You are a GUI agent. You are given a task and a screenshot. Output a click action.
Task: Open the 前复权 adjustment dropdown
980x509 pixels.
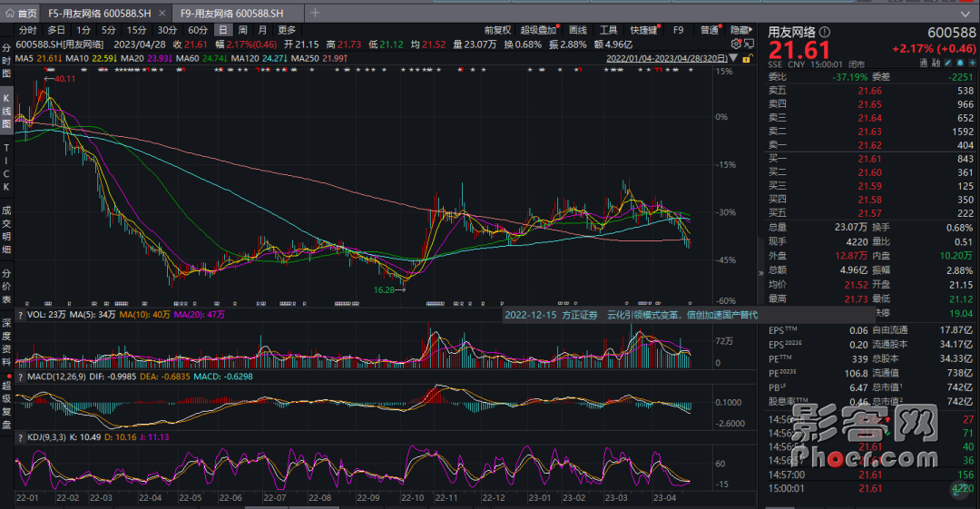click(497, 30)
